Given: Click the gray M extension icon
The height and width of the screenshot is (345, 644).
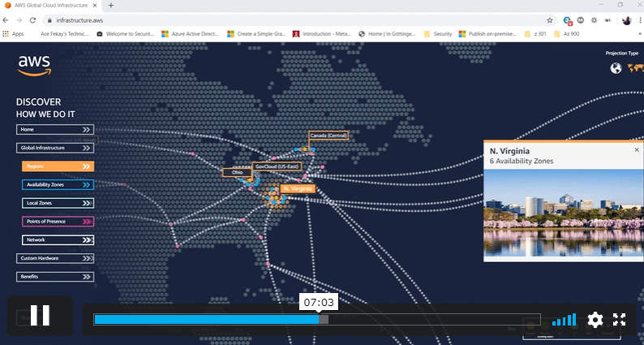Looking at the screenshot, I should 581,20.
